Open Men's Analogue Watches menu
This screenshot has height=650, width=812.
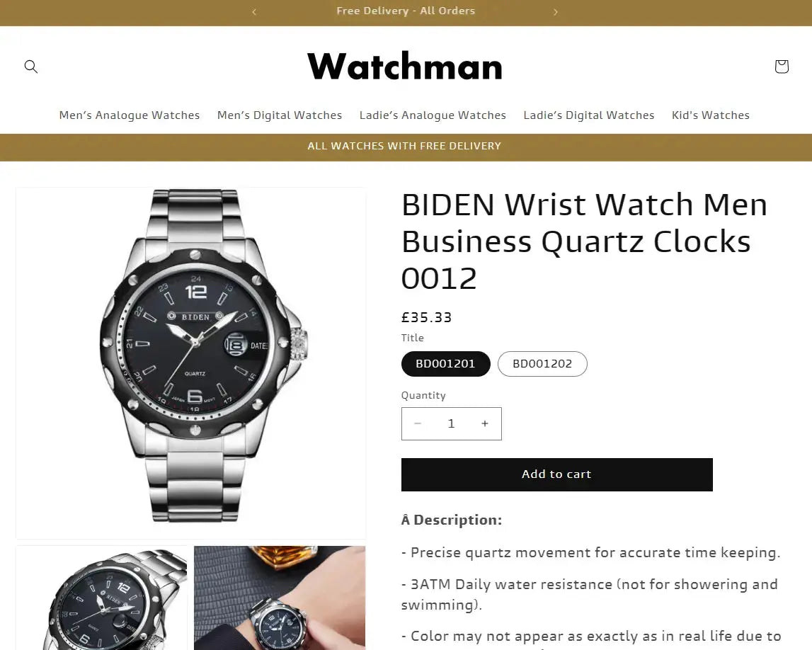pyautogui.click(x=130, y=115)
